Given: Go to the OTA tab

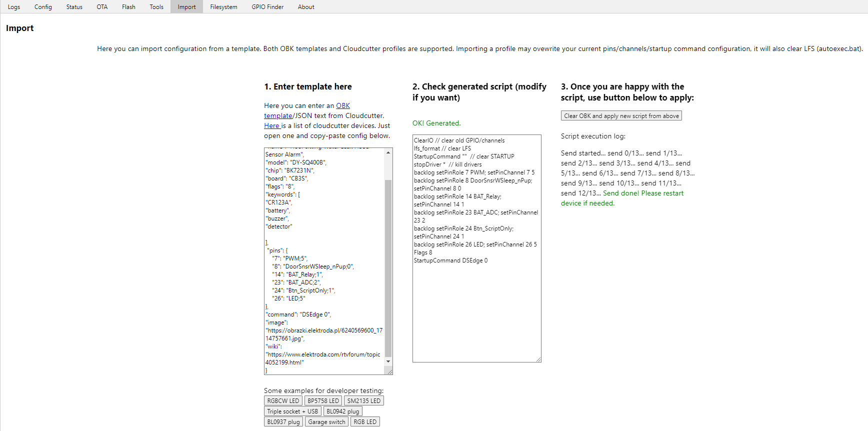Looking at the screenshot, I should coord(102,7).
